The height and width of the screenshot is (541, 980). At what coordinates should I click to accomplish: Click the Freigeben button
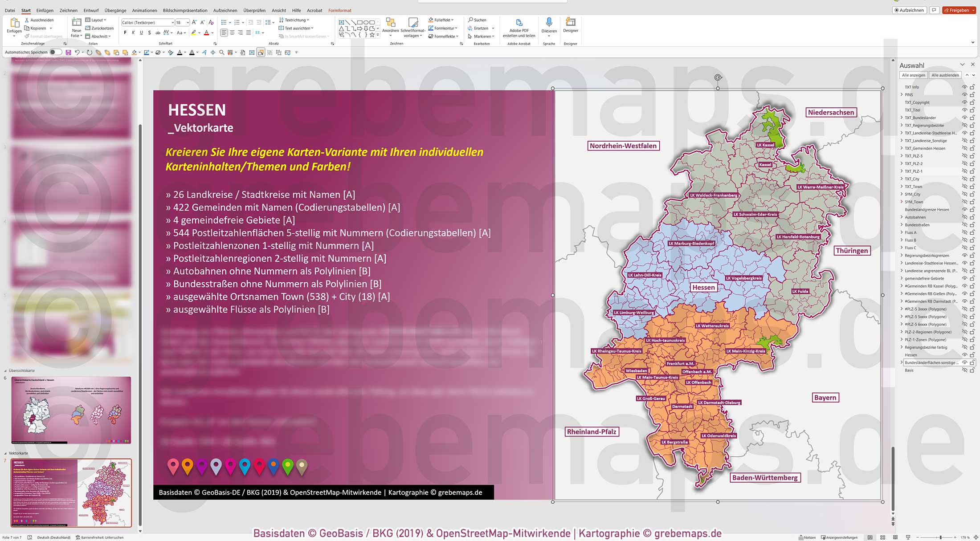[959, 10]
